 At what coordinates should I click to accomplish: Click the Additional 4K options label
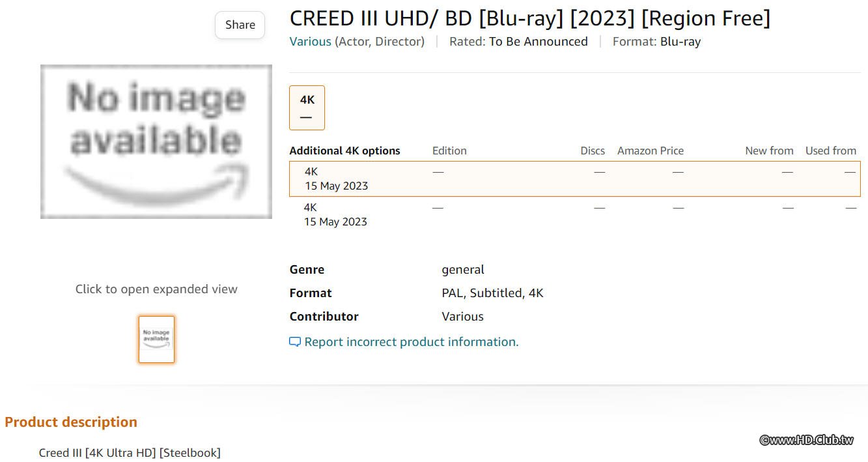click(x=344, y=151)
